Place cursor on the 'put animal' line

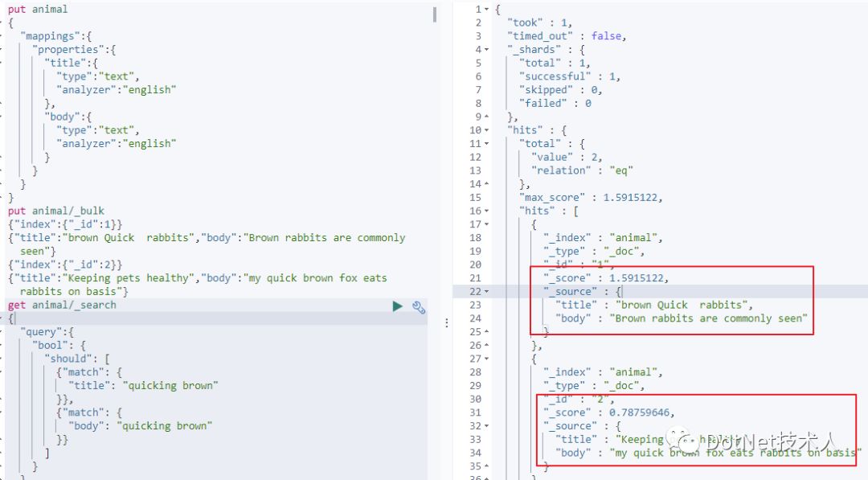(38, 10)
